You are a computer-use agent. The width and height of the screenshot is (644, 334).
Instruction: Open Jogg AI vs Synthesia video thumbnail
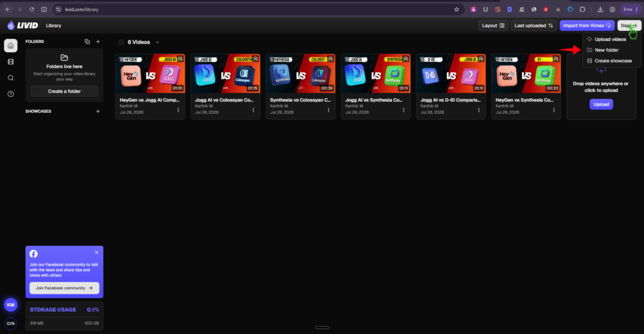pos(375,74)
